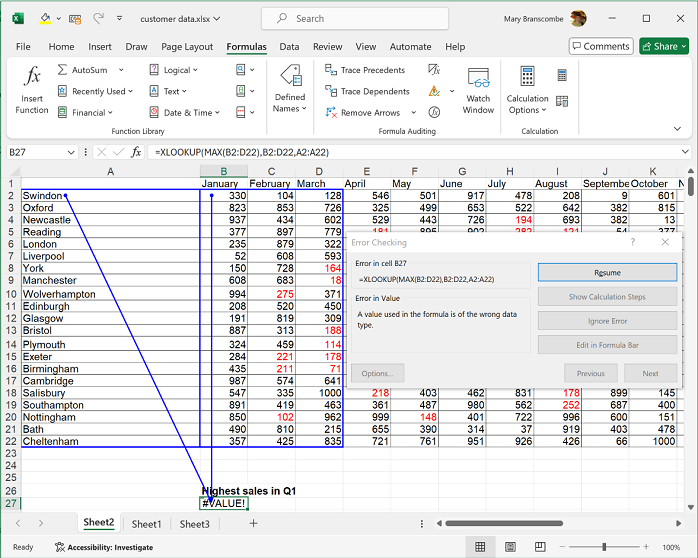
Task: Expand the Name Box dropdown arrow
Action: pos(70,152)
